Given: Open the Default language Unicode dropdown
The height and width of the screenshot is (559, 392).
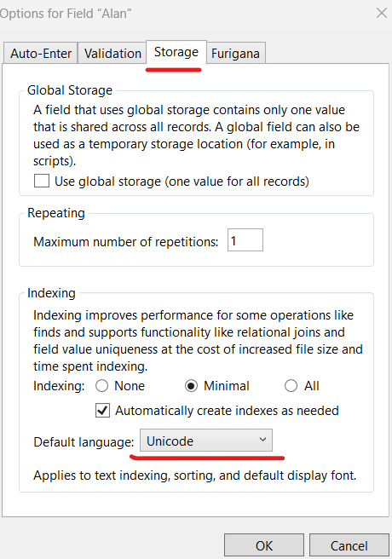Looking at the screenshot, I should click(x=206, y=441).
